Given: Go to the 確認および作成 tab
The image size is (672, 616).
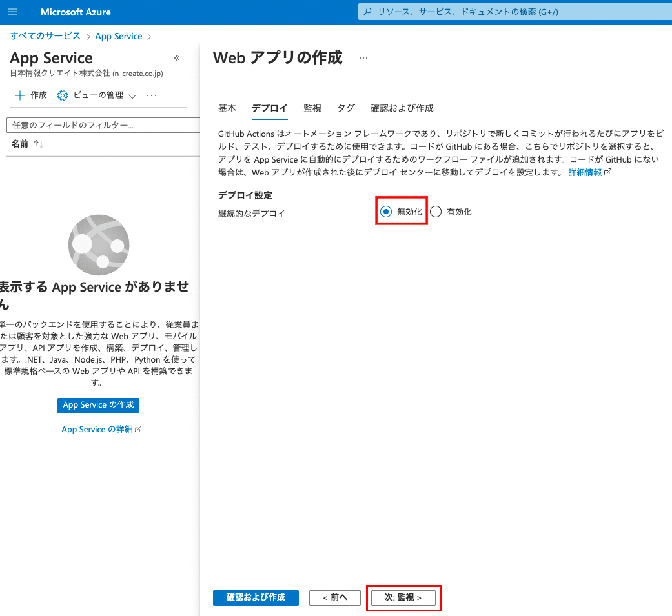Looking at the screenshot, I should (402, 108).
